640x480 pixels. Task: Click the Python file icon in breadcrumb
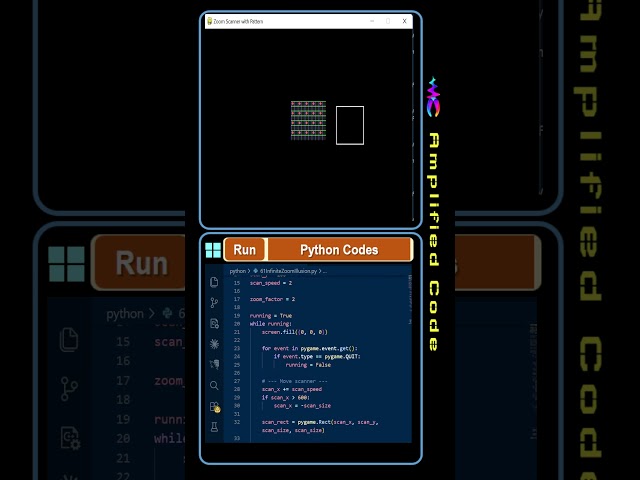tap(256, 271)
